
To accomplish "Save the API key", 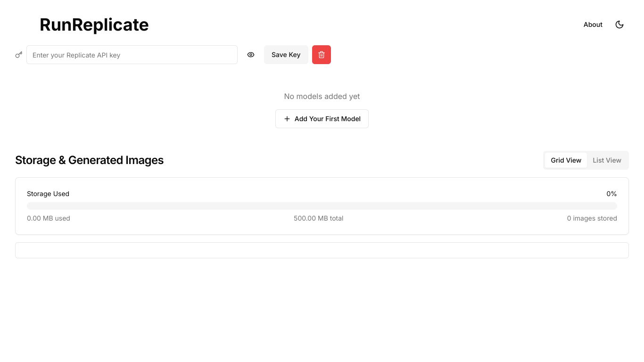I will (x=286, y=55).
